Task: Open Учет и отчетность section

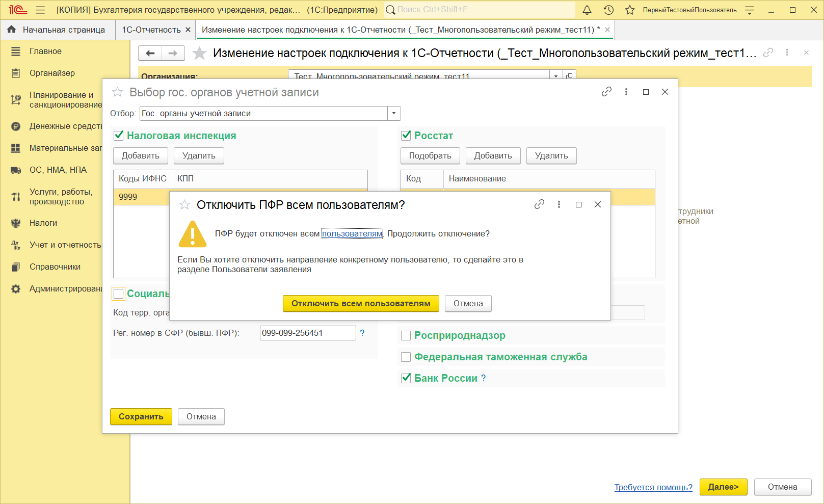Action: coord(65,245)
